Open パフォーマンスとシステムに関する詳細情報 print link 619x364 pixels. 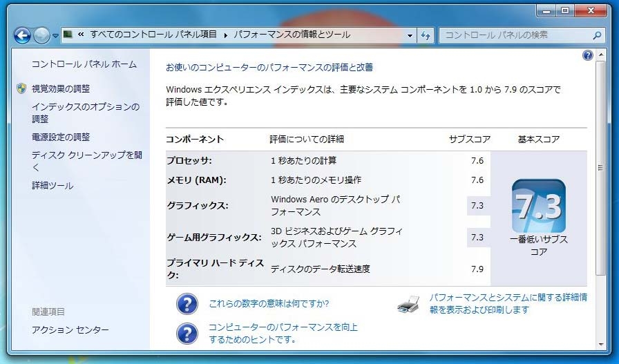(x=508, y=304)
